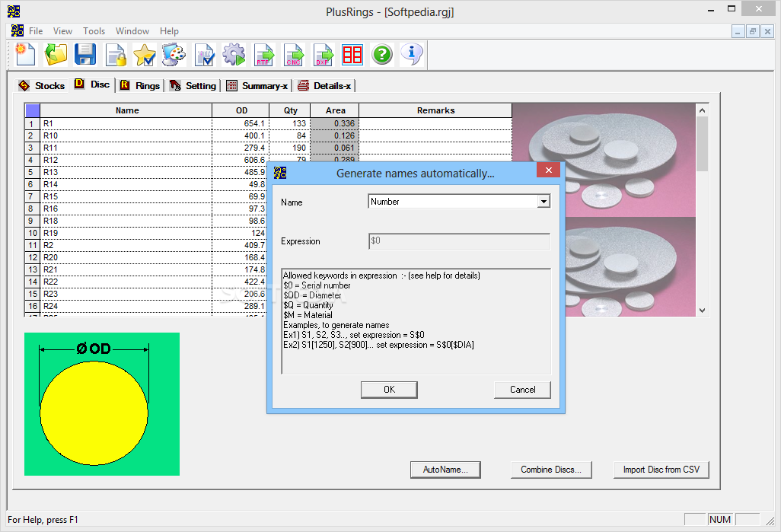
Task: Expand the Name dropdown showing Number
Action: (x=544, y=201)
